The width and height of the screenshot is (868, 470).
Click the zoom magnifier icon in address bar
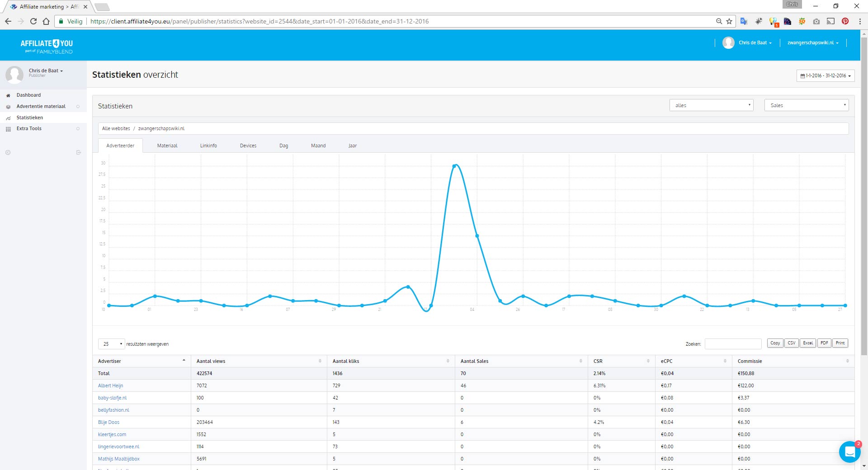(x=719, y=21)
